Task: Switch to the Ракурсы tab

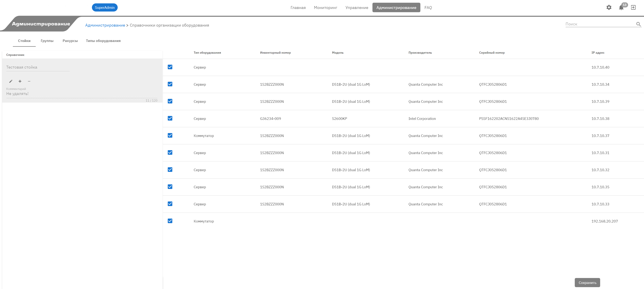Action: coord(70,41)
